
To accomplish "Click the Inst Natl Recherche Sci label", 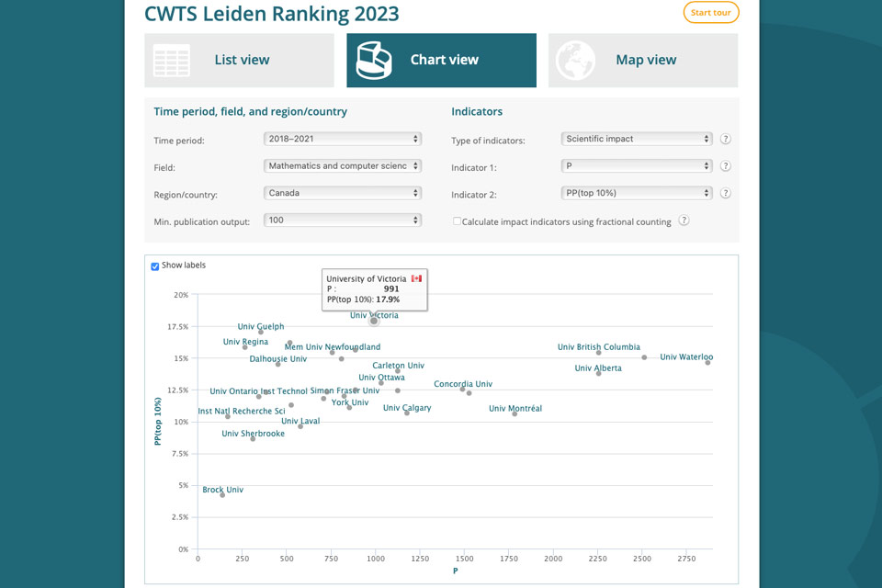I will [x=242, y=412].
